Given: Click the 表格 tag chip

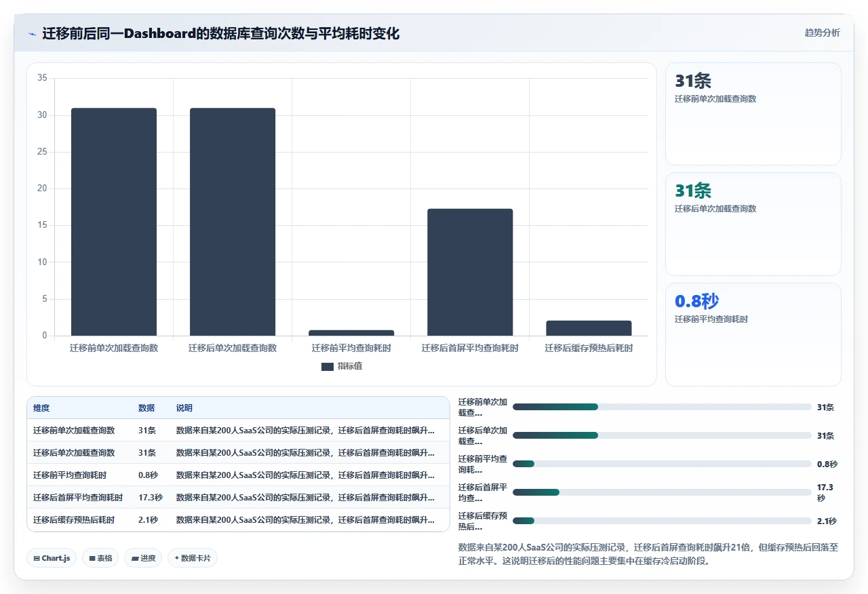Looking at the screenshot, I should coord(100,558).
